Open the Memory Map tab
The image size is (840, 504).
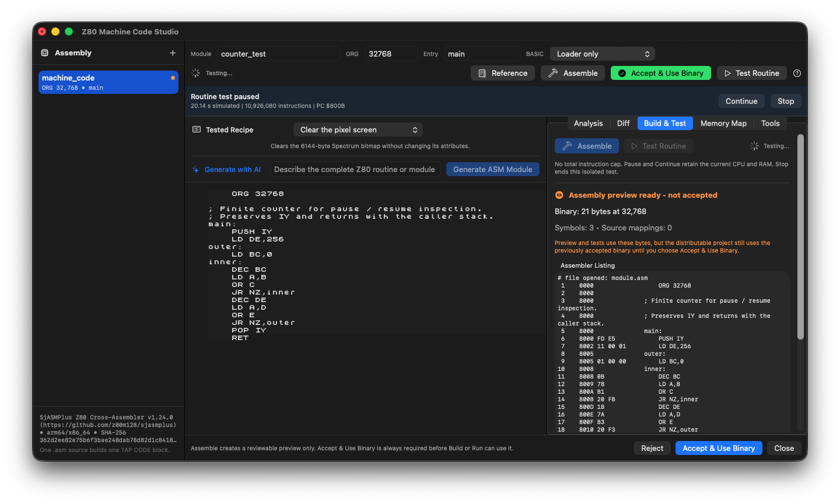723,124
